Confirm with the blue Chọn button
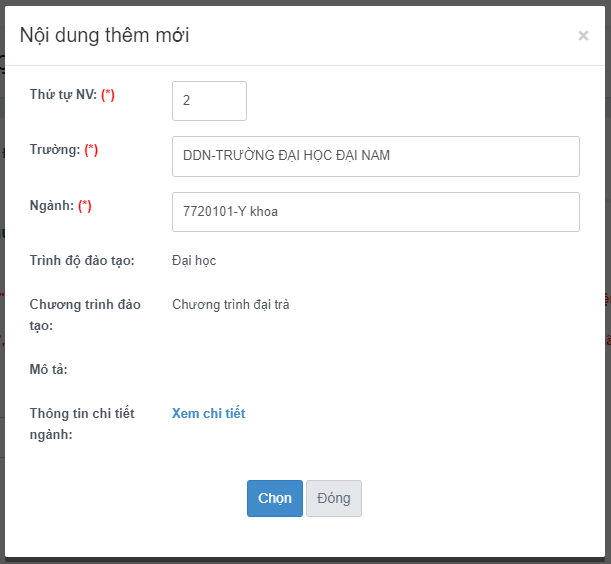 click(x=275, y=498)
